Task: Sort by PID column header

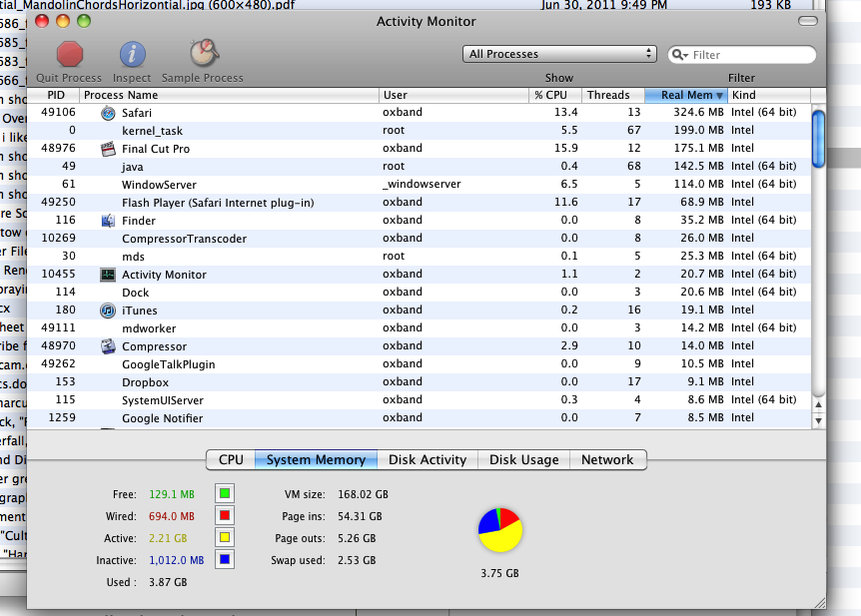Action: coord(54,95)
